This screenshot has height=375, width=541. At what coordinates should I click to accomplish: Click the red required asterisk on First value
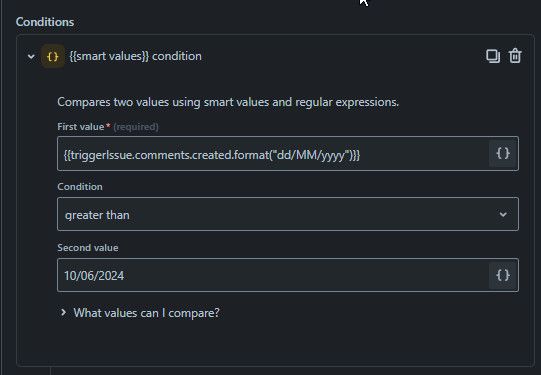point(108,125)
